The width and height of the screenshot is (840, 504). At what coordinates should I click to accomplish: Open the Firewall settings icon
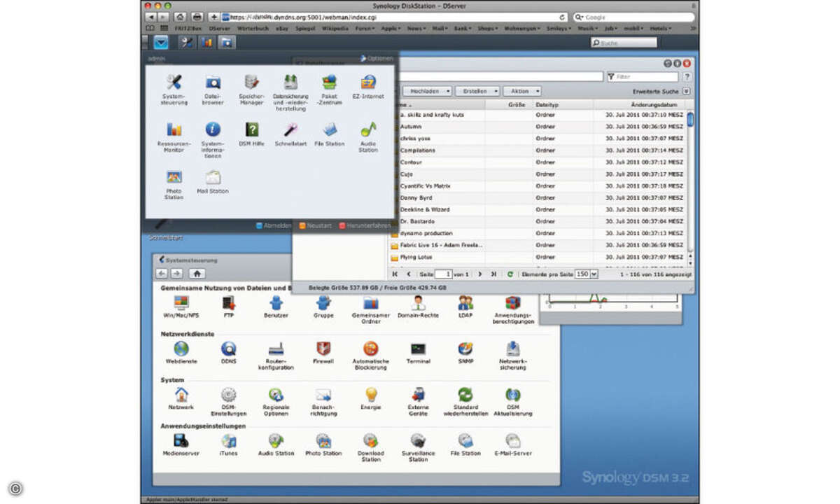[323, 353]
